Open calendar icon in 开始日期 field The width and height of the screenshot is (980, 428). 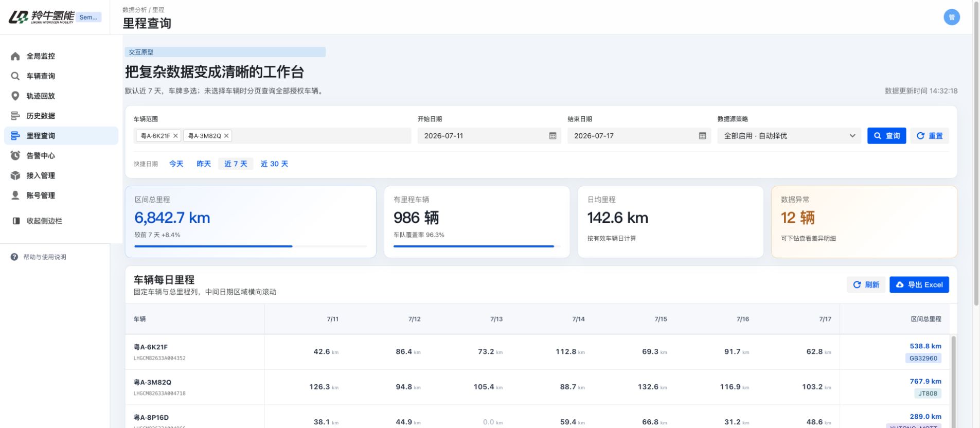pos(553,136)
